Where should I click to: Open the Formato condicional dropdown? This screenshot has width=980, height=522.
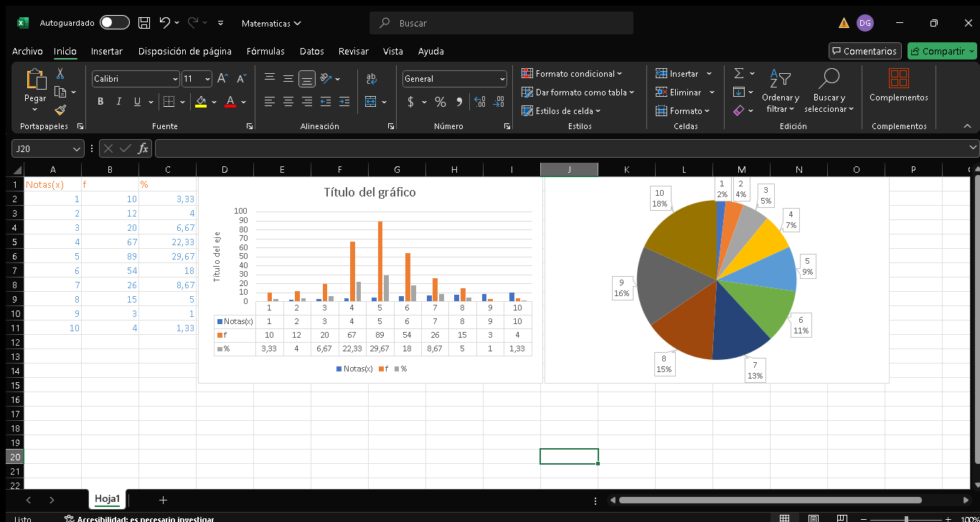[x=572, y=73]
